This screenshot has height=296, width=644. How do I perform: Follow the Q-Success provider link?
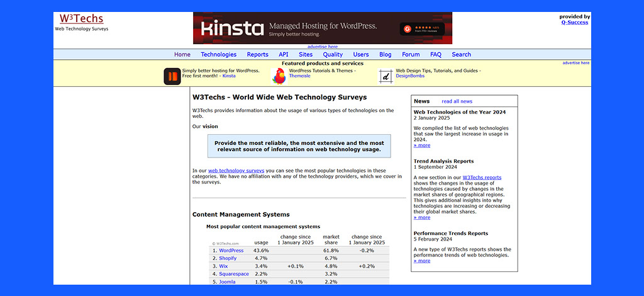[x=575, y=22]
